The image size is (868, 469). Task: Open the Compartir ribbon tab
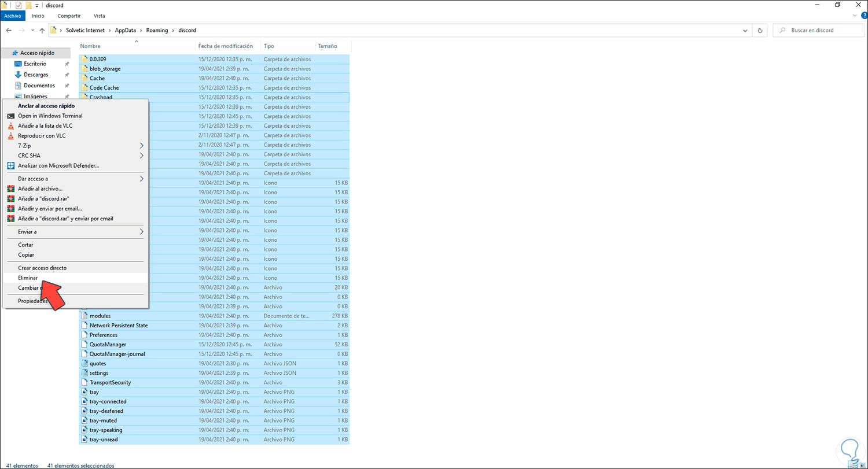tap(69, 16)
